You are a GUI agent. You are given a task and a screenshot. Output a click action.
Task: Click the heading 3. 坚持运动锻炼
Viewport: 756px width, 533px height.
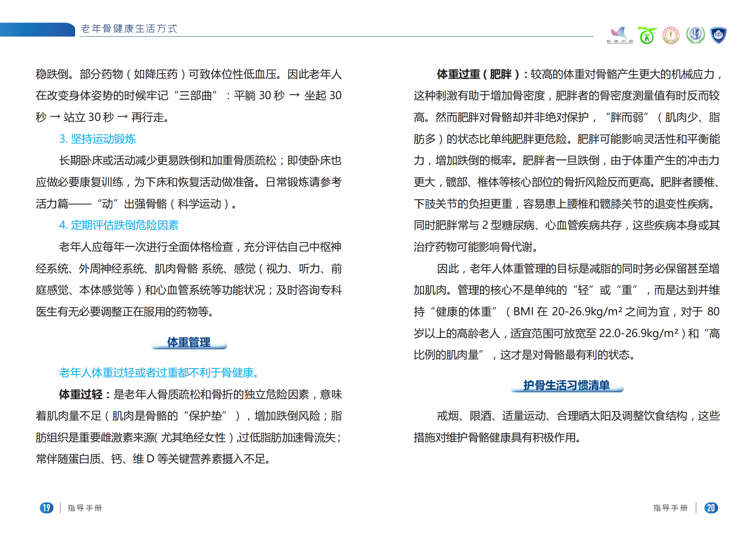pyautogui.click(x=98, y=139)
